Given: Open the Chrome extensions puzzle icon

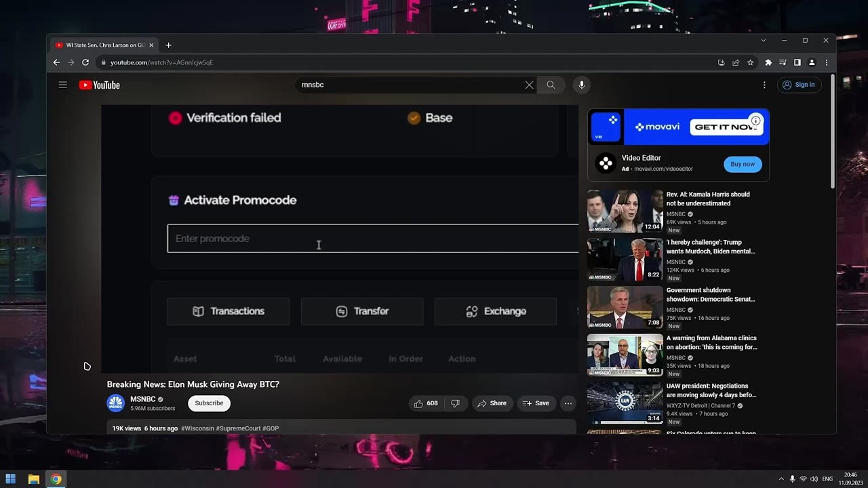Looking at the screenshot, I should tap(768, 62).
